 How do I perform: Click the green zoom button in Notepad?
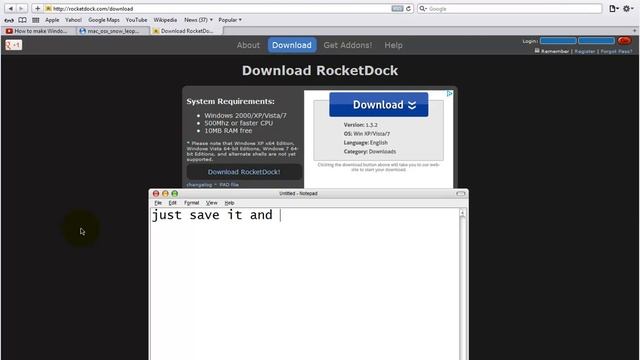[175, 193]
